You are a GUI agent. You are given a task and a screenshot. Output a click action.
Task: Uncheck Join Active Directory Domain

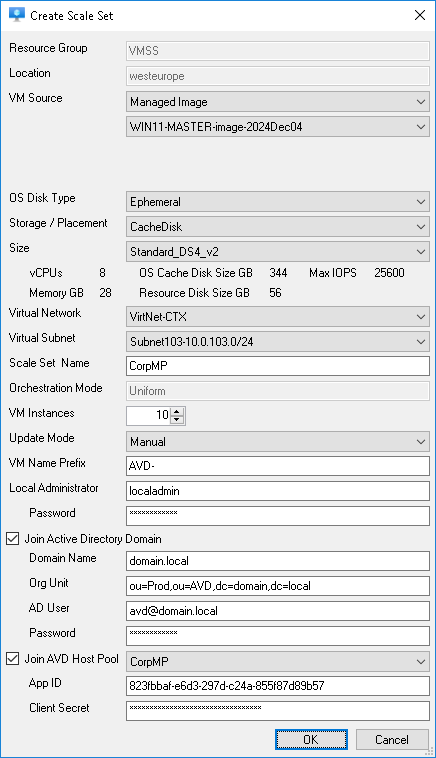(x=13, y=539)
